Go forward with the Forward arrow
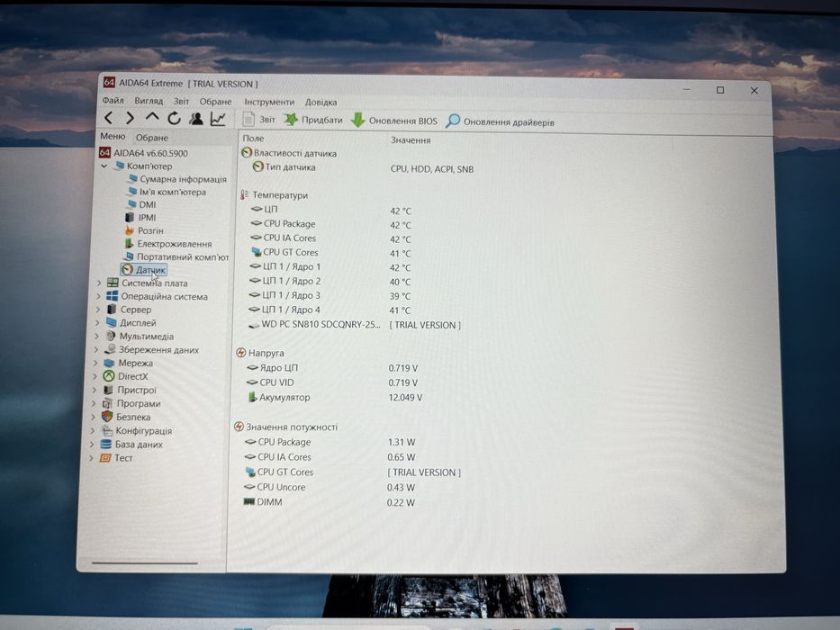Image resolution: width=840 pixels, height=630 pixels. point(130,117)
